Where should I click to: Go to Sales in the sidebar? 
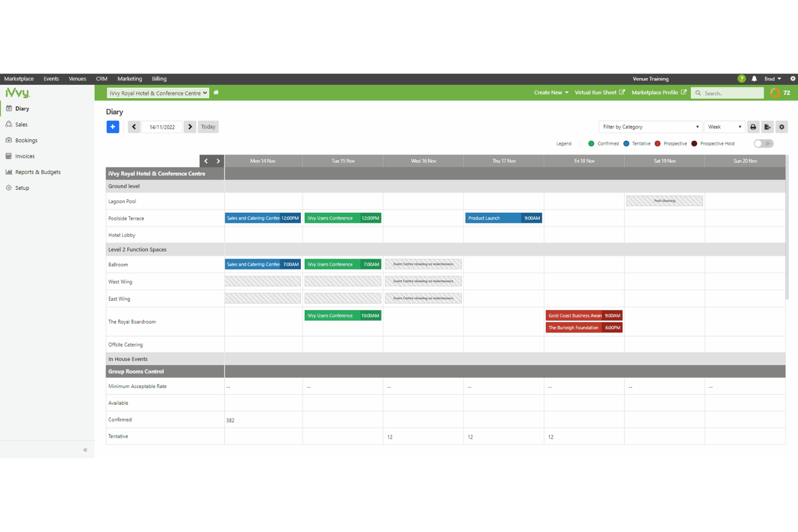[22, 125]
